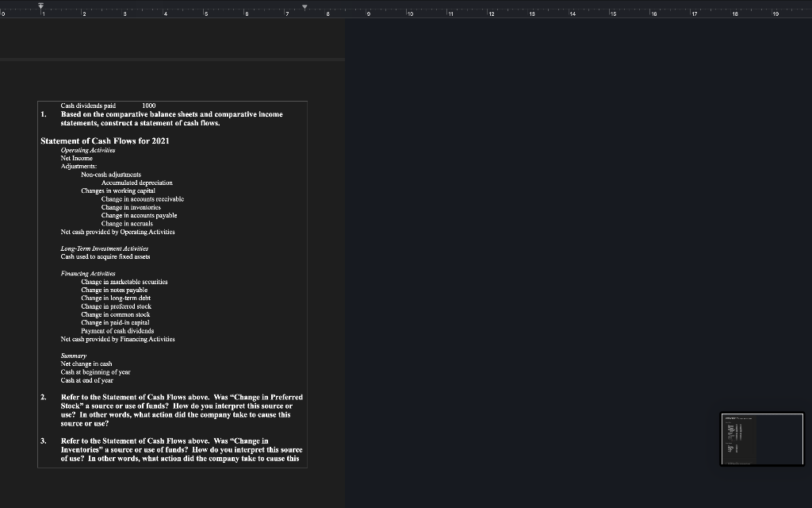Image resolution: width=812 pixels, height=508 pixels.
Task: Click the 'Statement of Cash Flows for 2021' heading
Action: pyautogui.click(x=105, y=141)
